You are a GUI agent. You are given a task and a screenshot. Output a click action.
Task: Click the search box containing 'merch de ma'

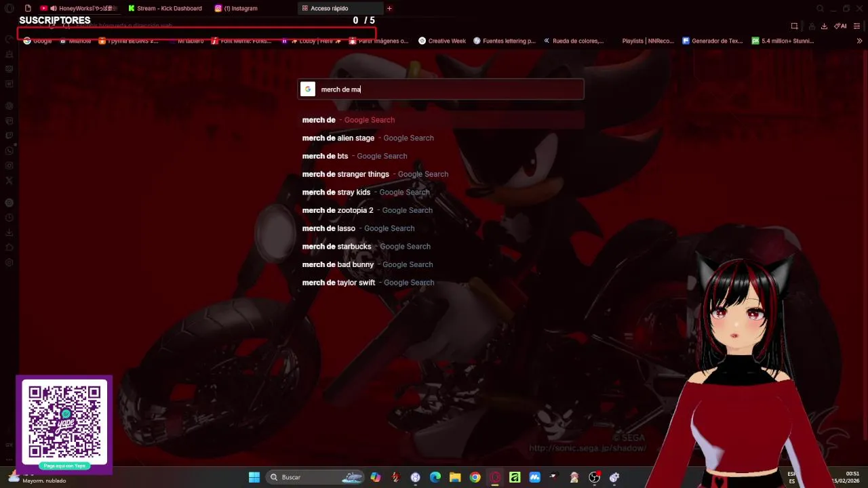[441, 89]
